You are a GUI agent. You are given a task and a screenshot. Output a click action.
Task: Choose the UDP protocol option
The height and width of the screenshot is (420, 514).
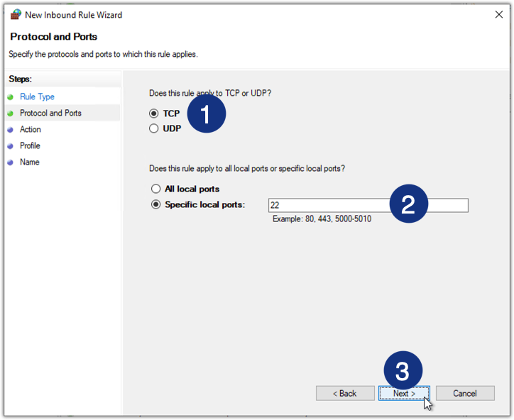coord(154,128)
